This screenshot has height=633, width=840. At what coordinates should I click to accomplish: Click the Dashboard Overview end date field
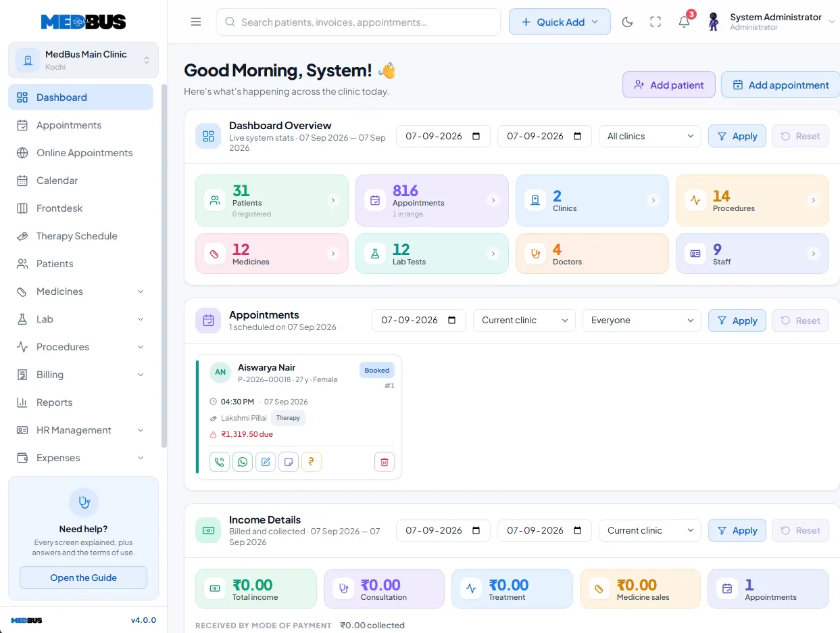(x=545, y=136)
